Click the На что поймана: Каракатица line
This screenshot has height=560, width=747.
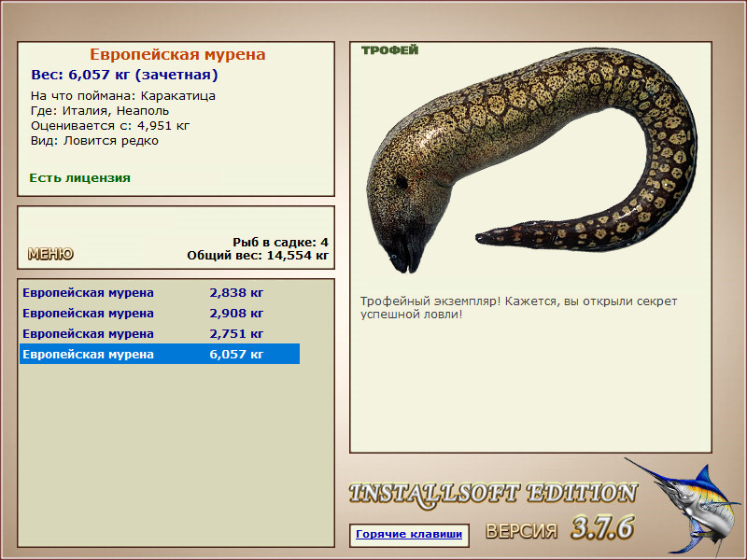123,96
